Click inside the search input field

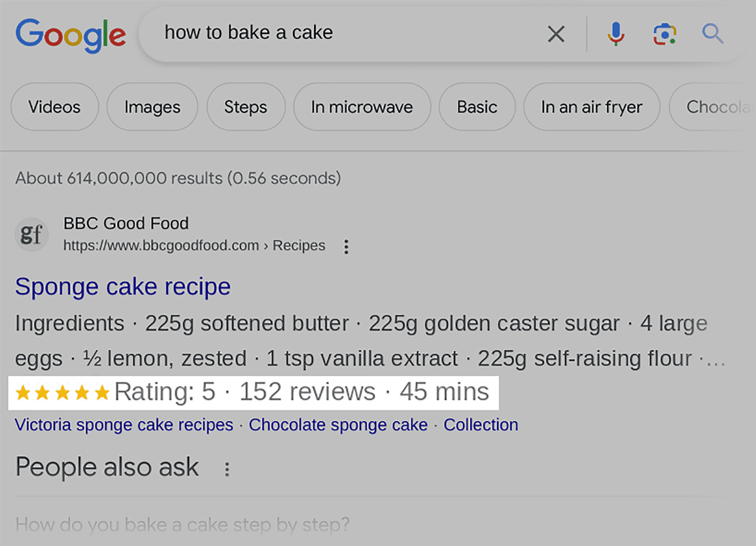pos(331,33)
